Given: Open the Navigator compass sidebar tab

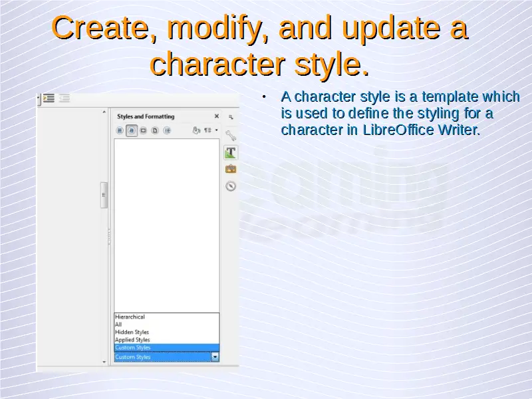Looking at the screenshot, I should coord(231,186).
